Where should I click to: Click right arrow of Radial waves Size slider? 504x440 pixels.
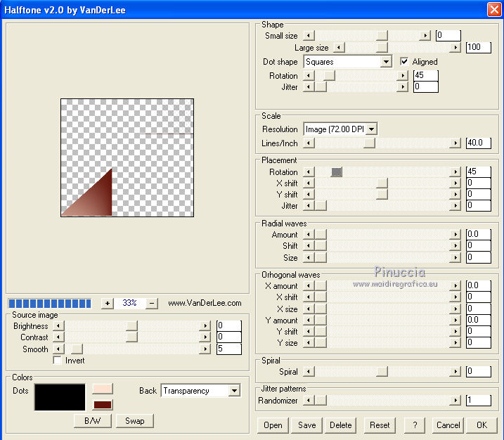pyautogui.click(x=455, y=257)
